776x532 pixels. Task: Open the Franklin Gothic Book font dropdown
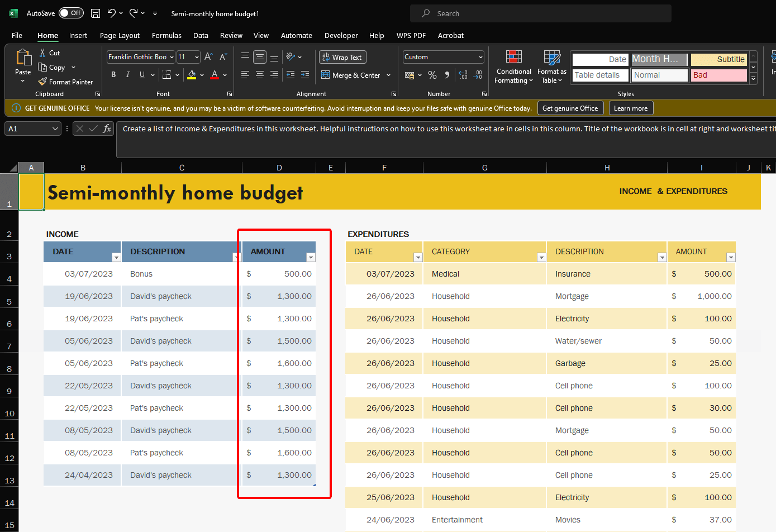point(140,57)
